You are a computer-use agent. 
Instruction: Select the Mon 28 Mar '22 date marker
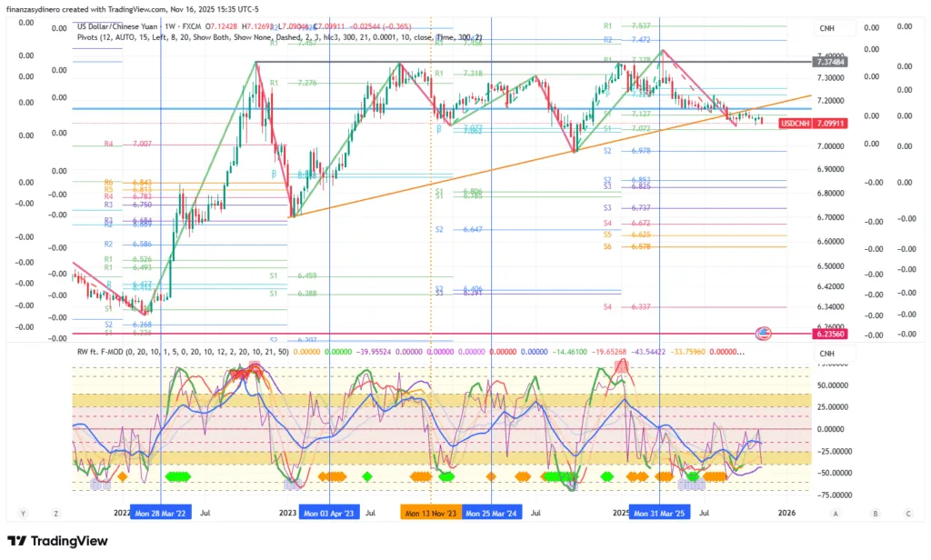161,513
